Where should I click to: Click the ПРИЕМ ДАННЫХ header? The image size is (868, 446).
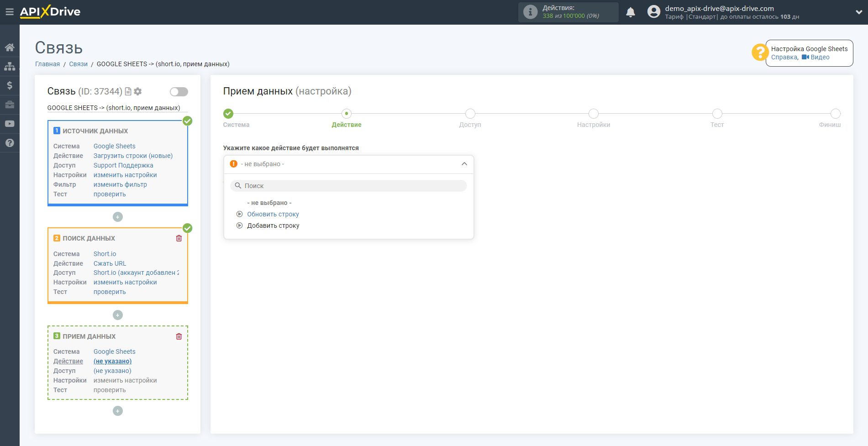click(x=89, y=336)
